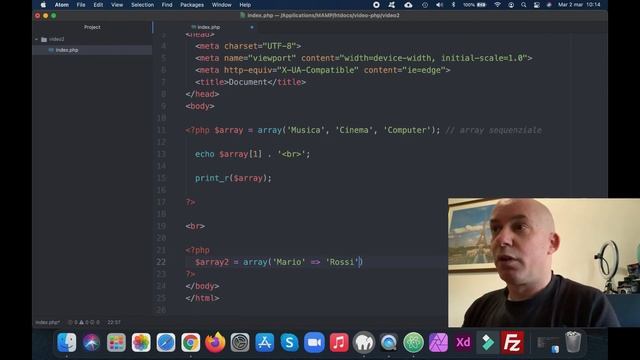Open the Photos app in Dock

(141, 342)
